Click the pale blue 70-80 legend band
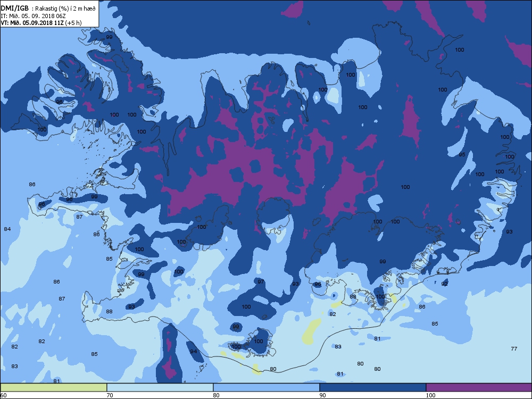532x399 pixels. [160, 387]
